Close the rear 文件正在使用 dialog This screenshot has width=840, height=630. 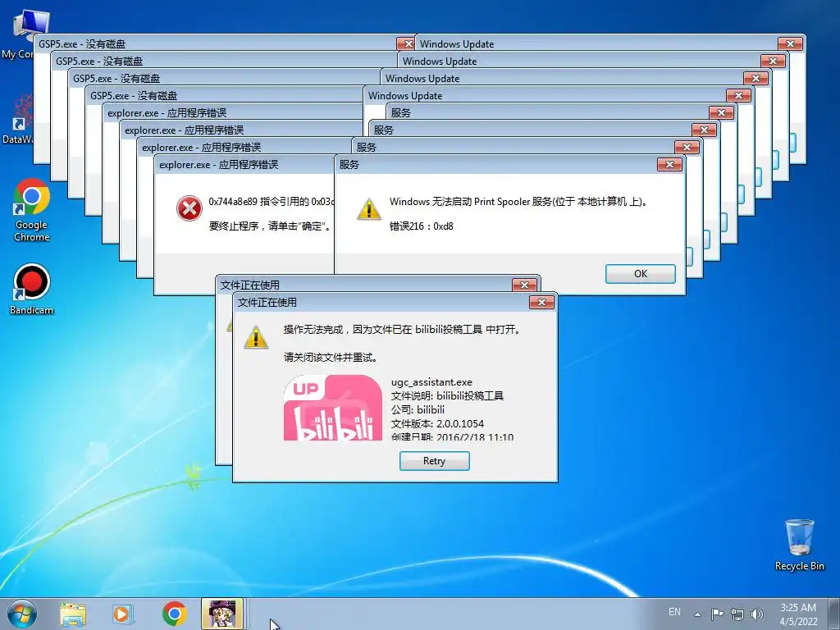[x=524, y=285]
